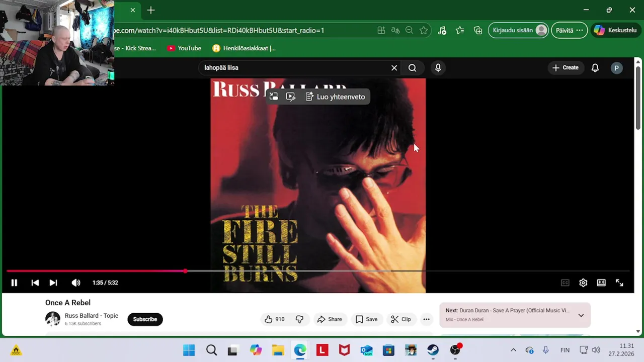Close the current browser tab
The image size is (644, 362).
[133, 10]
